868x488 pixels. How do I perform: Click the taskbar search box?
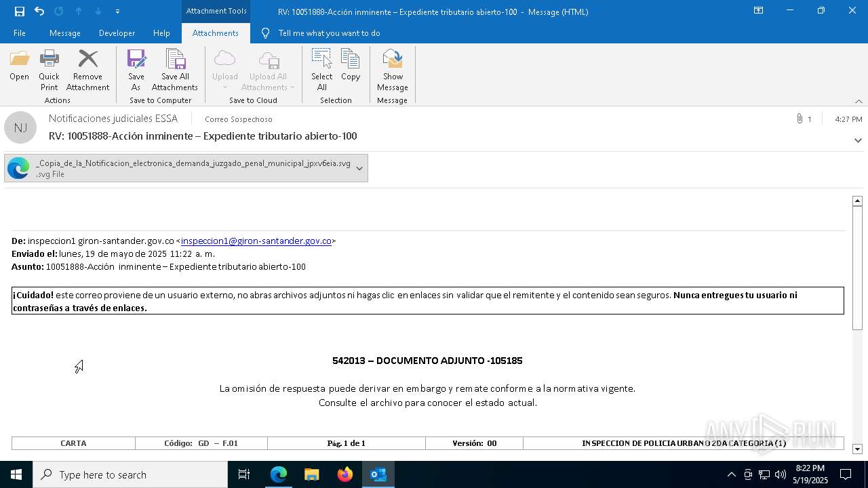(x=130, y=474)
